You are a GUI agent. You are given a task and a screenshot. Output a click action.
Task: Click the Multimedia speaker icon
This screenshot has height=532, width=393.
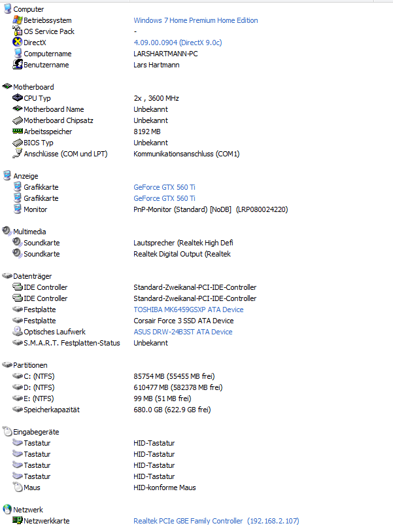coord(7,231)
